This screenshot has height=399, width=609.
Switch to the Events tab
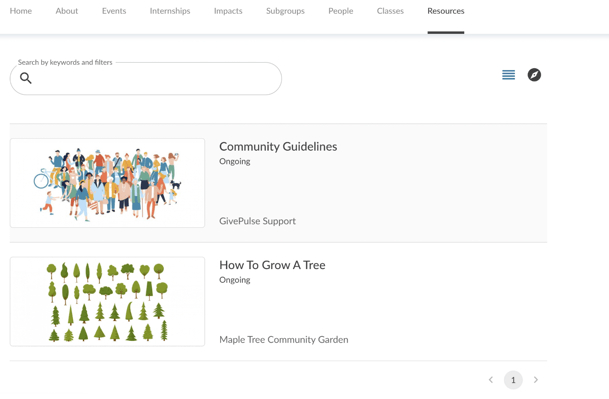[114, 11]
